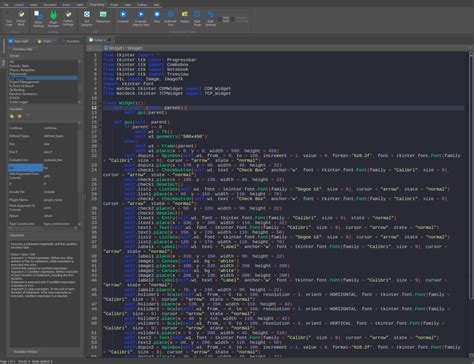Viewport: 474px width, 364px height.
Task: Switch to the Home ribbon tab
Action: pos(33,5)
